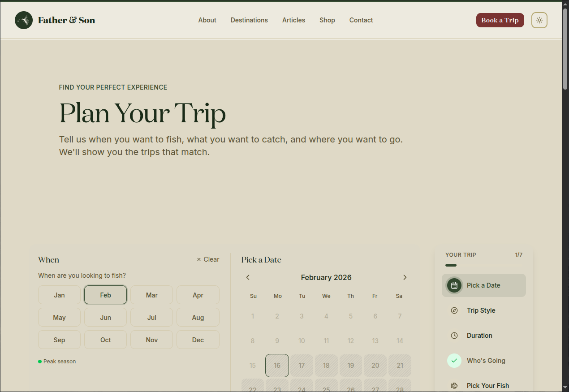Image resolution: width=569 pixels, height=392 pixels.
Task: Toggle the Jun month button
Action: (105, 317)
